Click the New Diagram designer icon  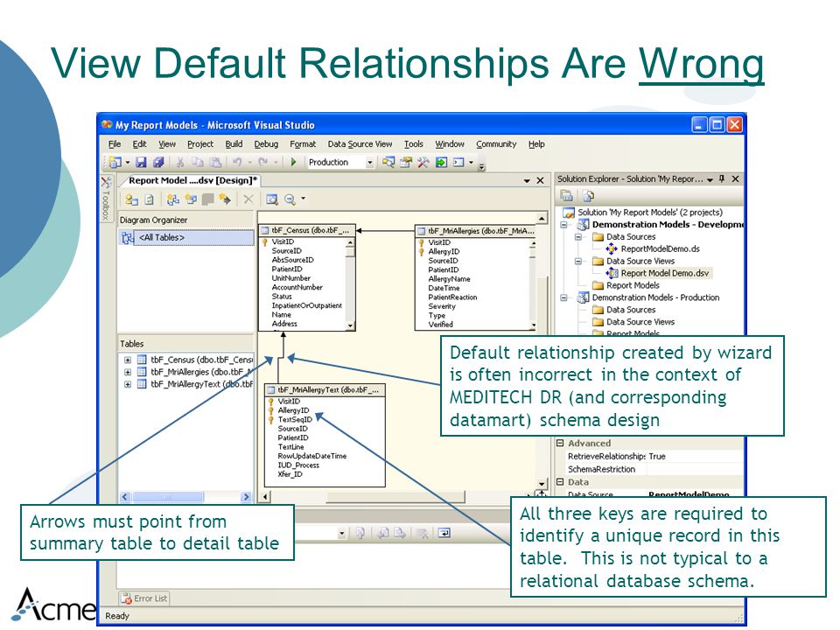[x=172, y=199]
